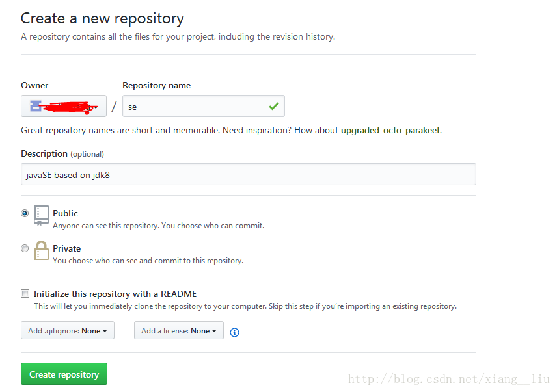This screenshot has height=392, width=557.
Task: Click the Create repository button
Action: (64, 374)
